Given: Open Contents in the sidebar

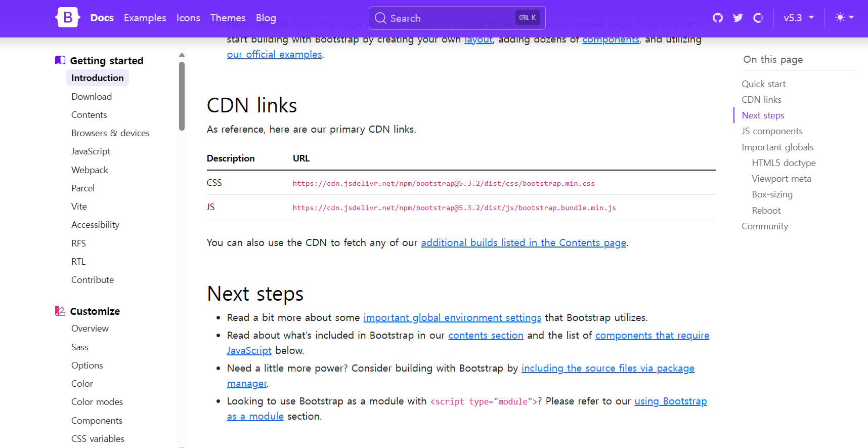Looking at the screenshot, I should coord(89,115).
